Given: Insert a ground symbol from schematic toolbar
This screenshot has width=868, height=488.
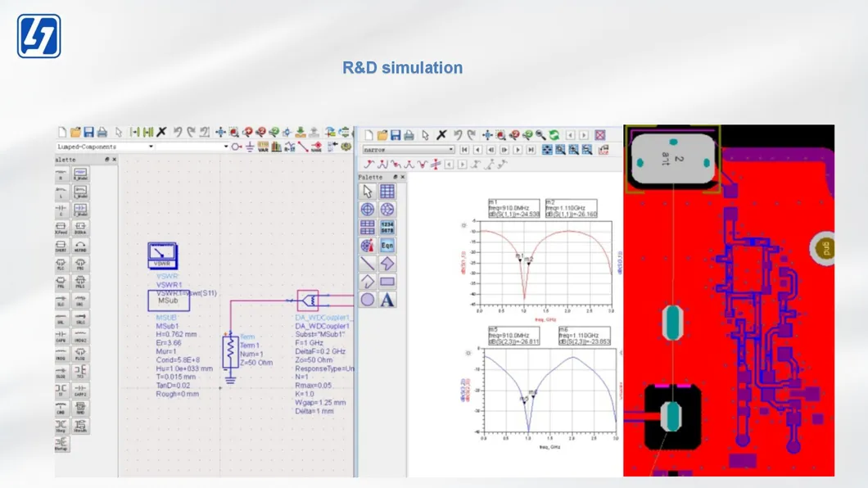Looking at the screenshot, I should coord(250,147).
